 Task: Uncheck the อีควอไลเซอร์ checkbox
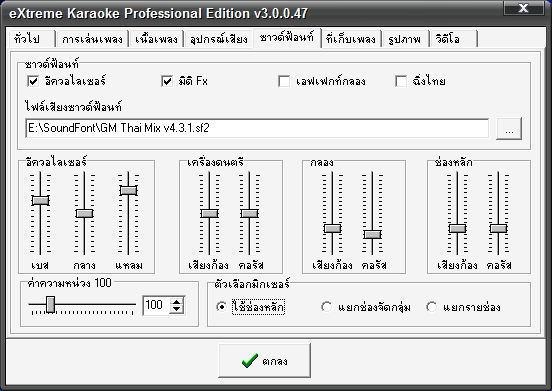coord(33,81)
